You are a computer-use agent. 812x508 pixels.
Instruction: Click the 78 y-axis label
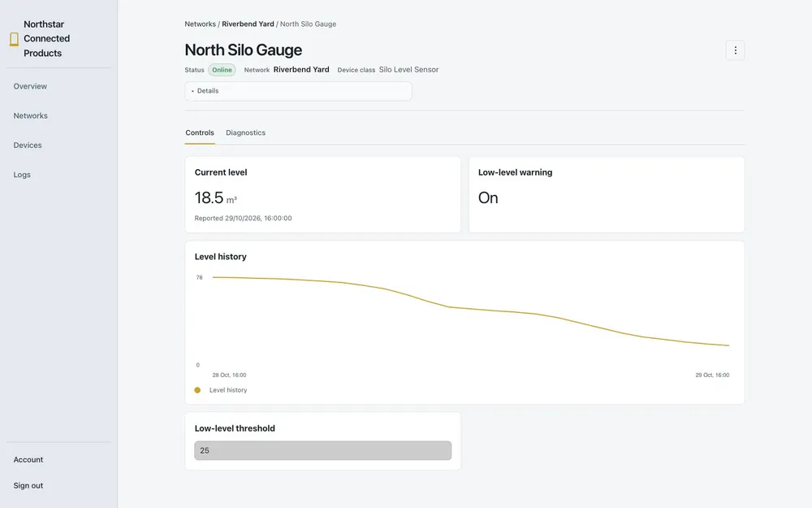point(200,277)
